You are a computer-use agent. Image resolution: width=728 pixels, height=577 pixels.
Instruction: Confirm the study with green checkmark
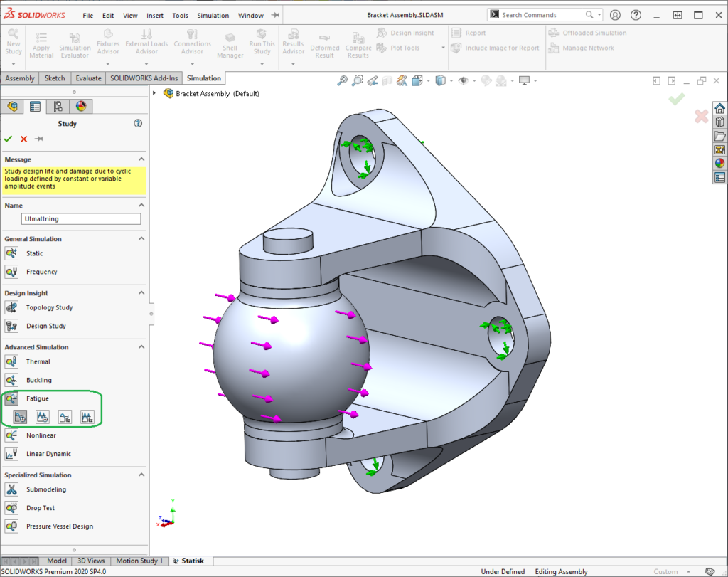coord(9,139)
